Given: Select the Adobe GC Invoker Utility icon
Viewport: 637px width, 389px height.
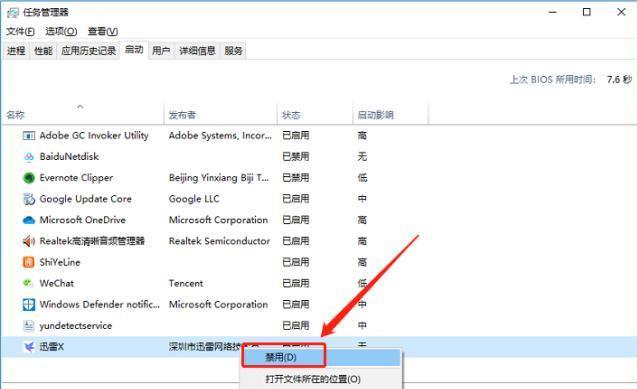Looking at the screenshot, I should click(28, 136).
